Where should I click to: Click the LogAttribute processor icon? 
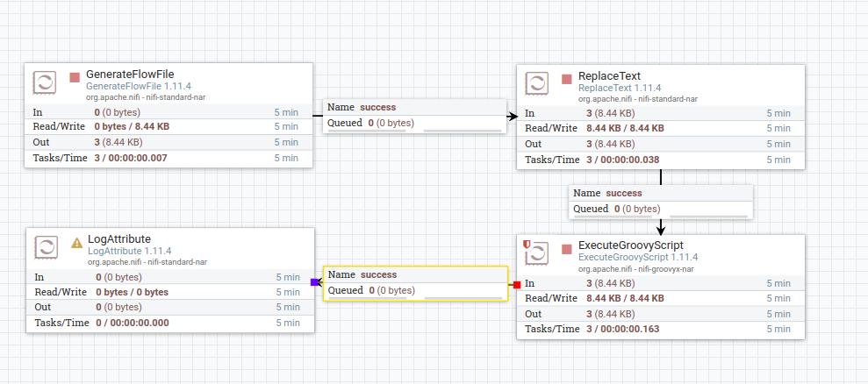46,248
